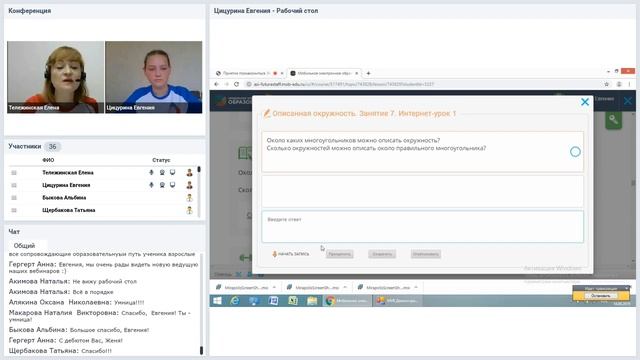Screen dimensions: 640x360
Task: Open File Explorer from taskbar
Action: click(x=312, y=301)
